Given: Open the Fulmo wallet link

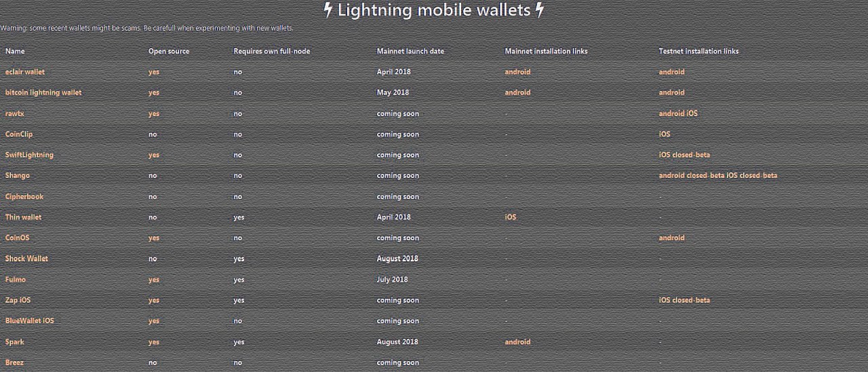Looking at the screenshot, I should [16, 280].
